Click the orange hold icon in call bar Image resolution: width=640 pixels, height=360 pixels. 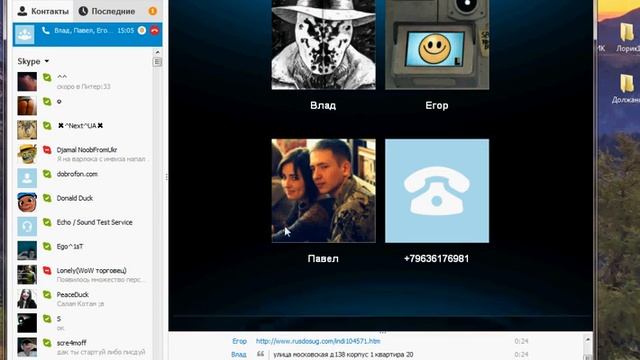point(142,30)
